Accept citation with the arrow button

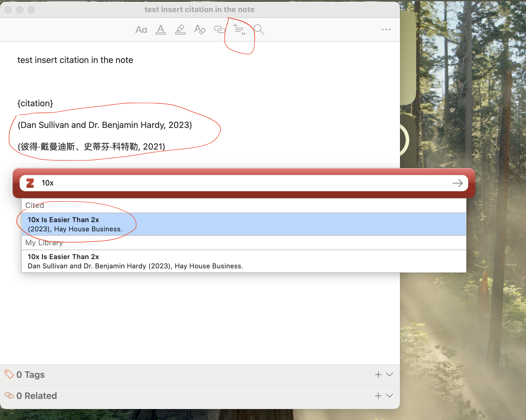[x=458, y=183]
